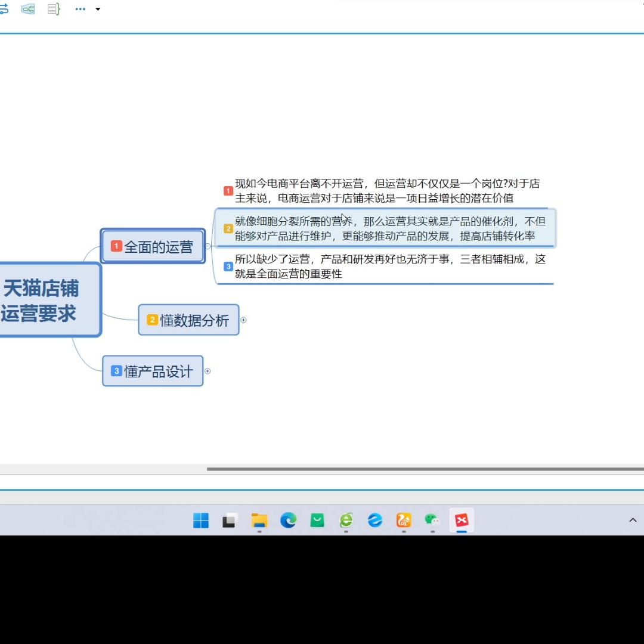
Task: Open the Windows Start menu
Action: [201, 521]
